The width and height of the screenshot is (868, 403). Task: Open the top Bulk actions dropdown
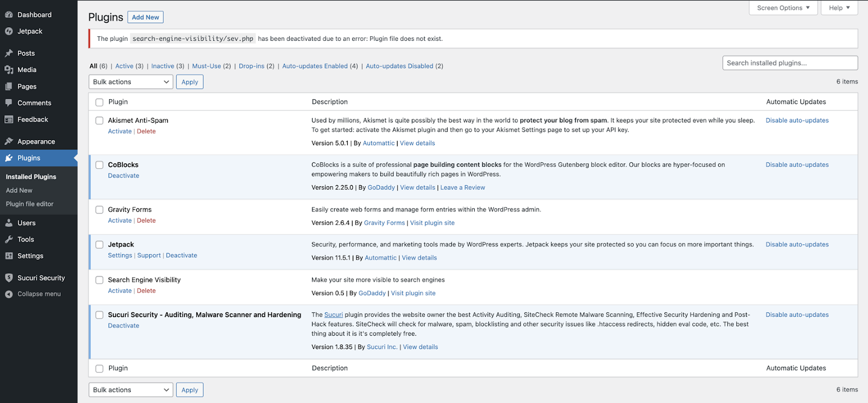click(x=131, y=82)
